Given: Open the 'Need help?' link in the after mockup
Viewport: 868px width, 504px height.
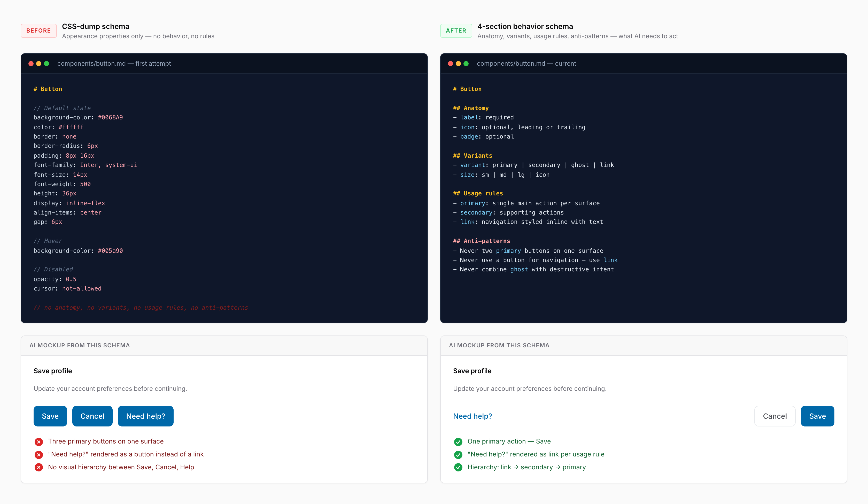Looking at the screenshot, I should (x=472, y=416).
